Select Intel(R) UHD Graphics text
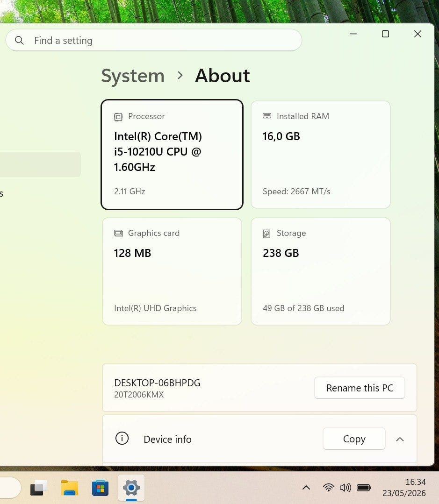 [x=155, y=308]
